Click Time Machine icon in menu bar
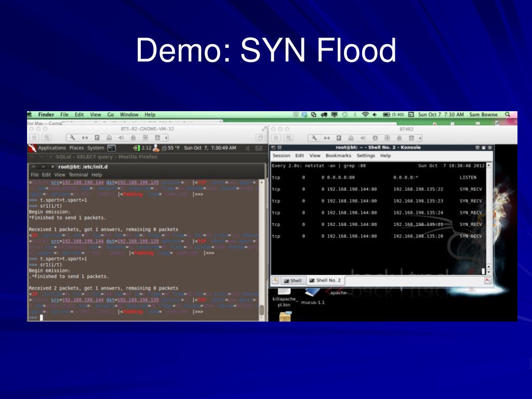This screenshot has height=399, width=532. tap(345, 115)
